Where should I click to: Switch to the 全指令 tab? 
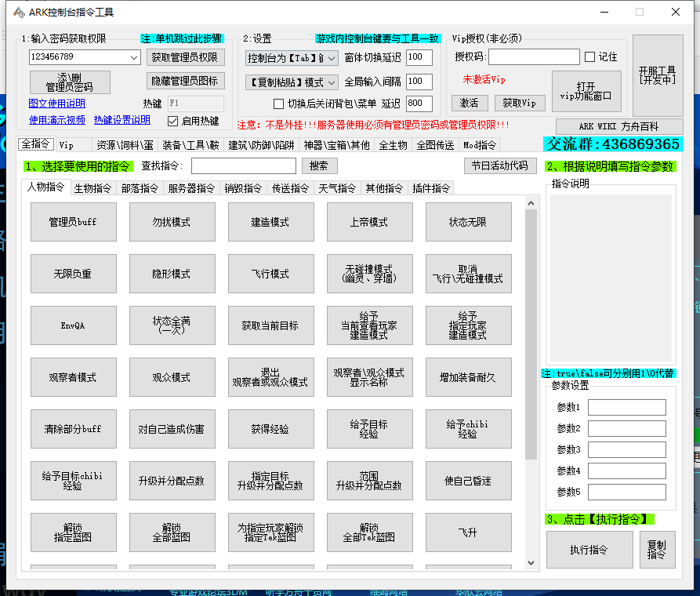click(36, 144)
